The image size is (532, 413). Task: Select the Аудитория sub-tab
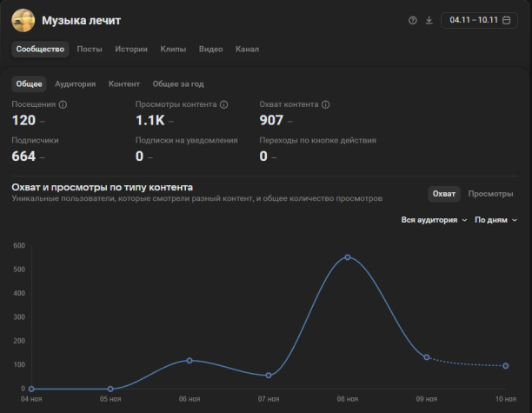[75, 83]
